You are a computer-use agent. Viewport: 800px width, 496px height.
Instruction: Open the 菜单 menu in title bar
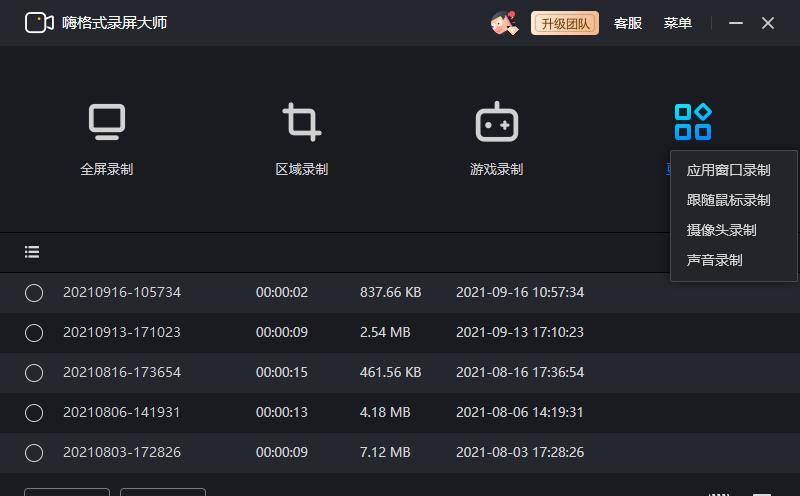(677, 23)
